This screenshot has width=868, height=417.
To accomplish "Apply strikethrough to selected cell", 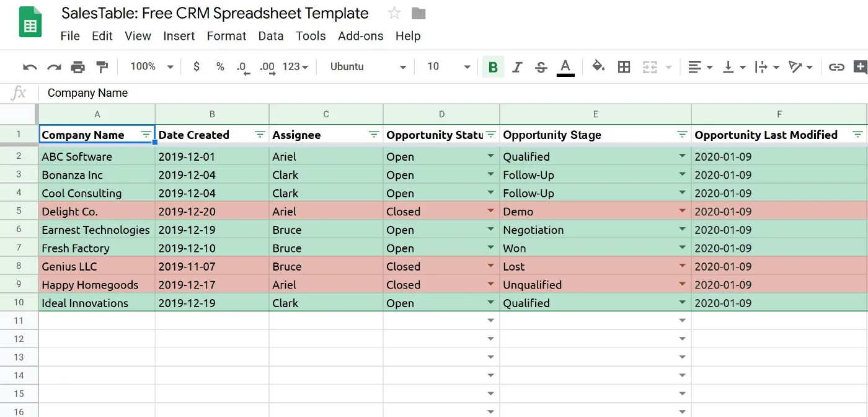I will click(x=541, y=66).
